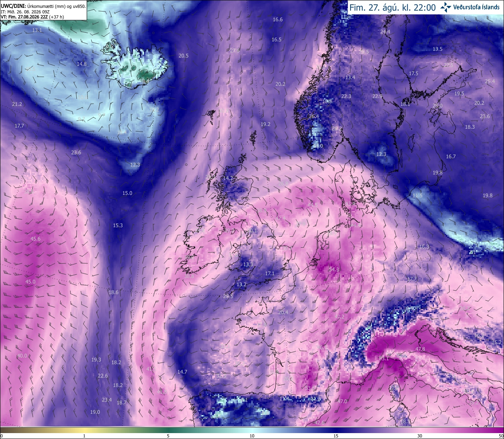Click the Veðurstofa Íslands text label
Viewport: 504px width, 439px height.
point(476,7)
